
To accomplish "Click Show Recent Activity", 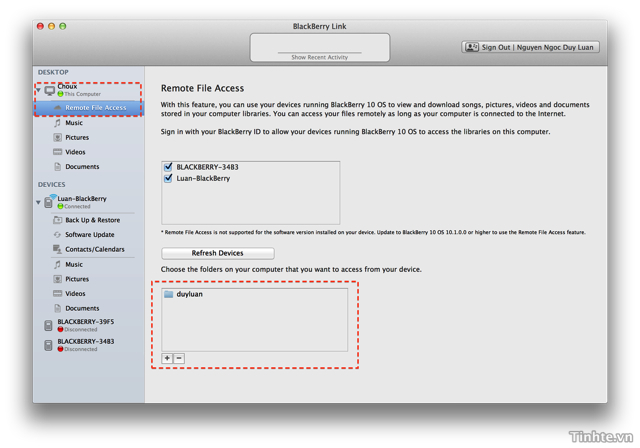I will tap(319, 57).
